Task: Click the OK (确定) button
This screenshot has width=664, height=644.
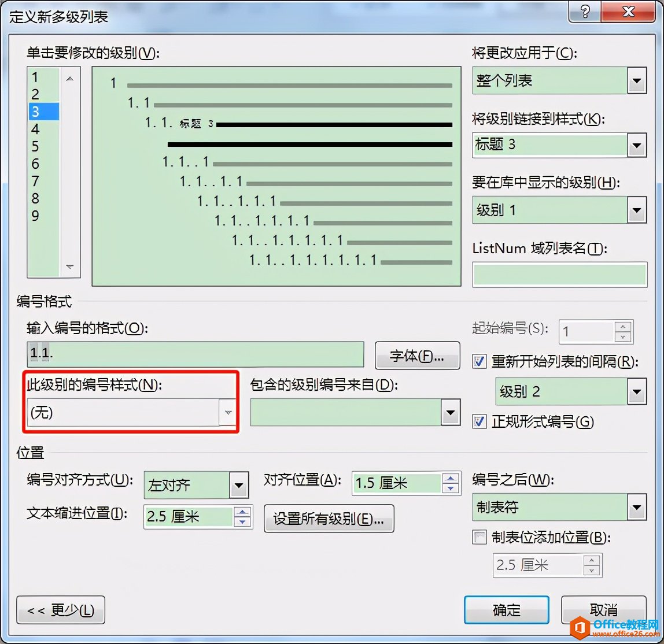Action: coord(507,610)
